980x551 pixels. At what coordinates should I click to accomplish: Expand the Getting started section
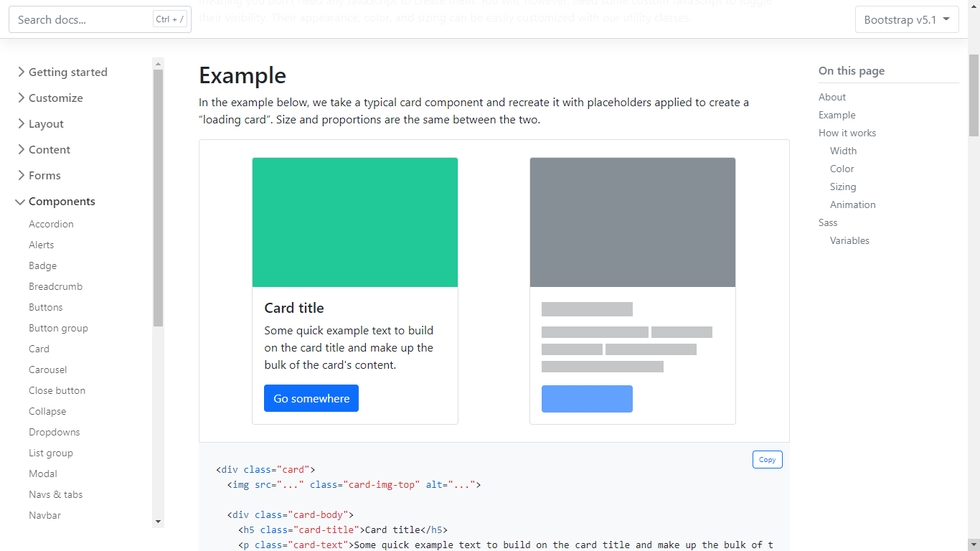tap(62, 72)
